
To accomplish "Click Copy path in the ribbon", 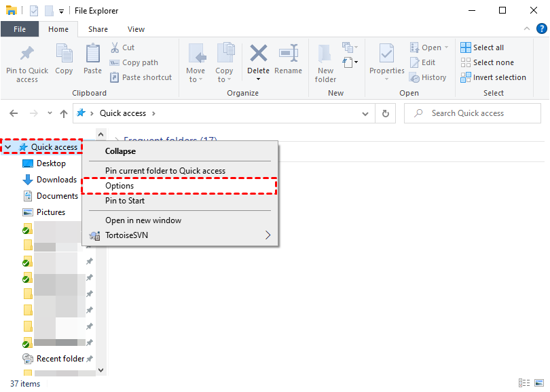I will [x=134, y=62].
